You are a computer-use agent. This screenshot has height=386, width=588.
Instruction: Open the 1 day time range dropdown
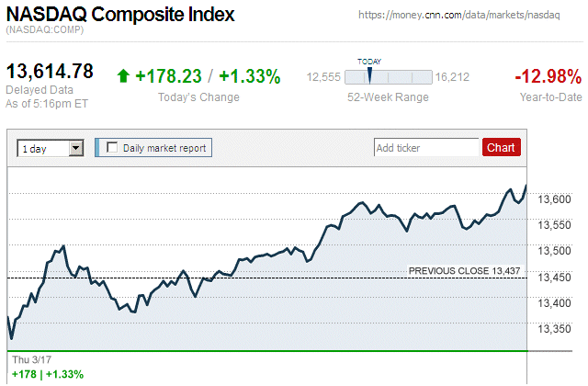tap(51, 147)
